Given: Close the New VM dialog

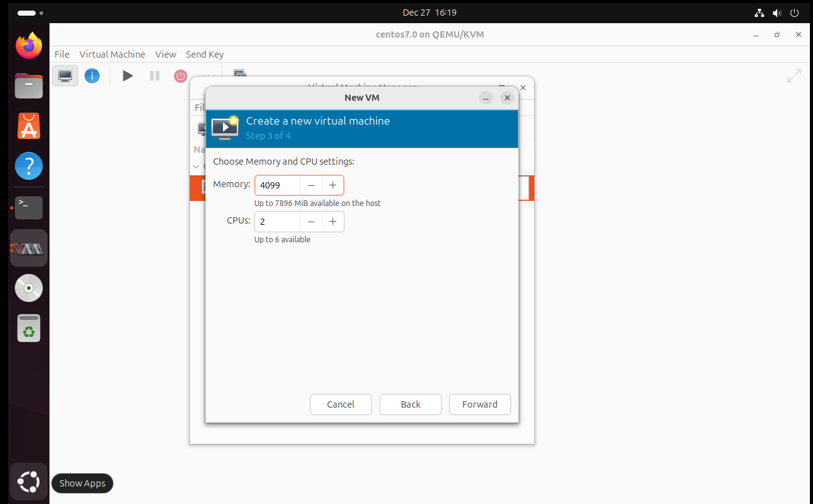Looking at the screenshot, I should click(507, 98).
